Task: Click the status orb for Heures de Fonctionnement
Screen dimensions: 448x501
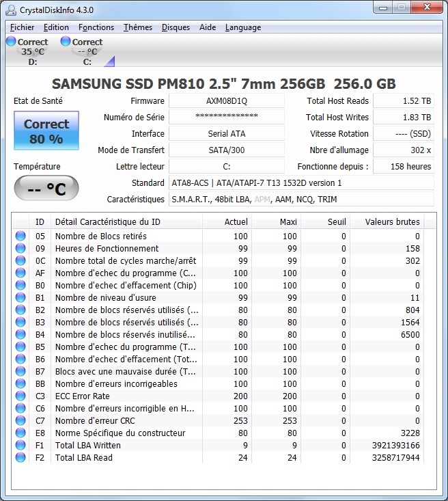Action: pos(20,248)
